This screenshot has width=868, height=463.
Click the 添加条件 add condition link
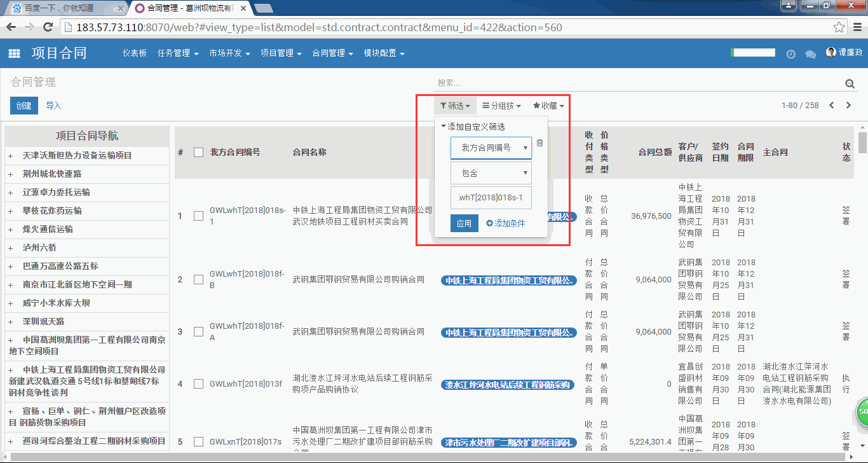click(x=506, y=223)
